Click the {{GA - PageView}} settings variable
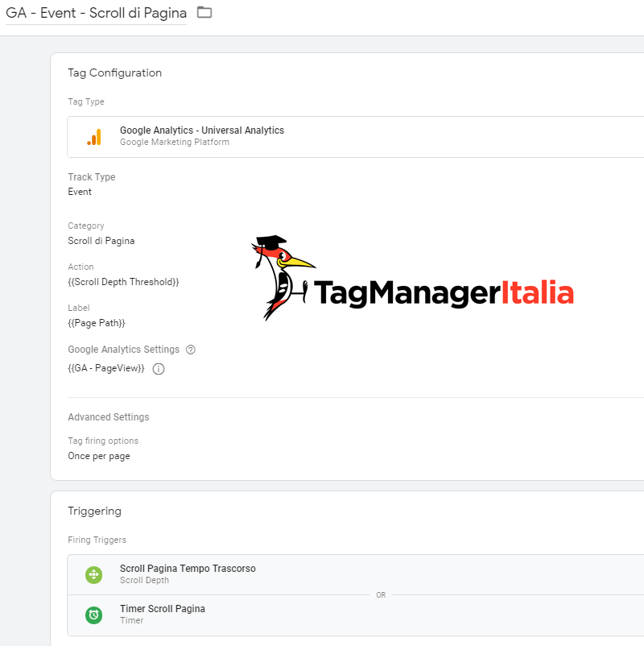The width and height of the screenshot is (644, 646). pos(106,368)
